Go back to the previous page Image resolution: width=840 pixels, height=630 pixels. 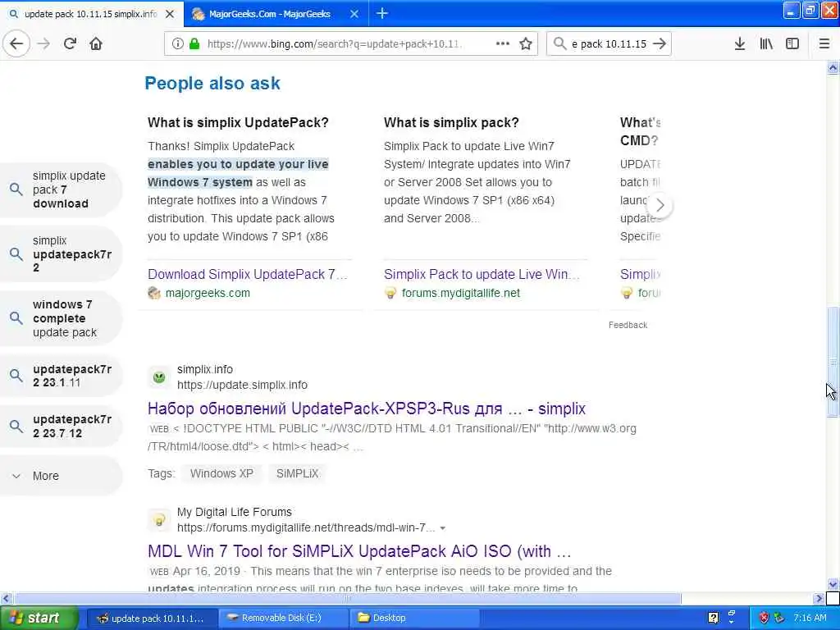pos(16,44)
